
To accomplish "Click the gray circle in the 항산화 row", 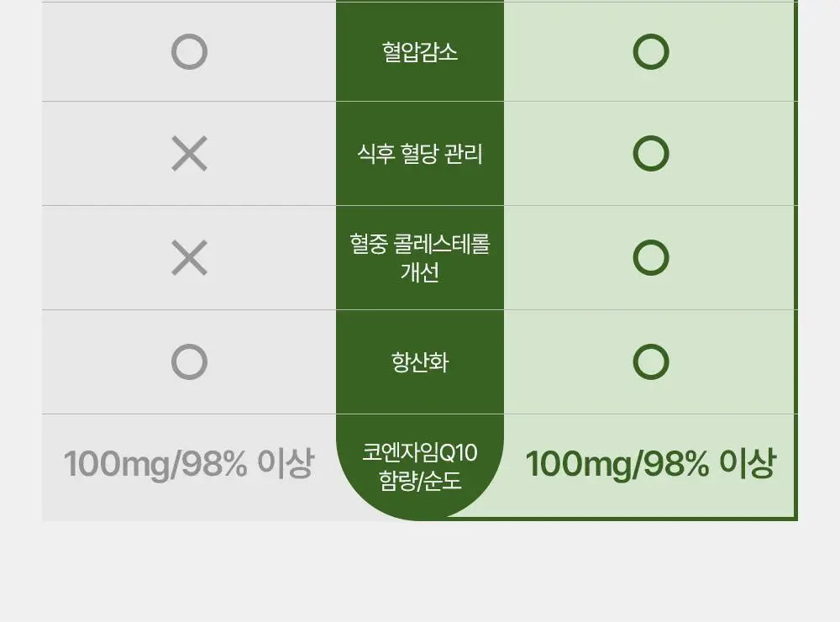I will coord(189,362).
